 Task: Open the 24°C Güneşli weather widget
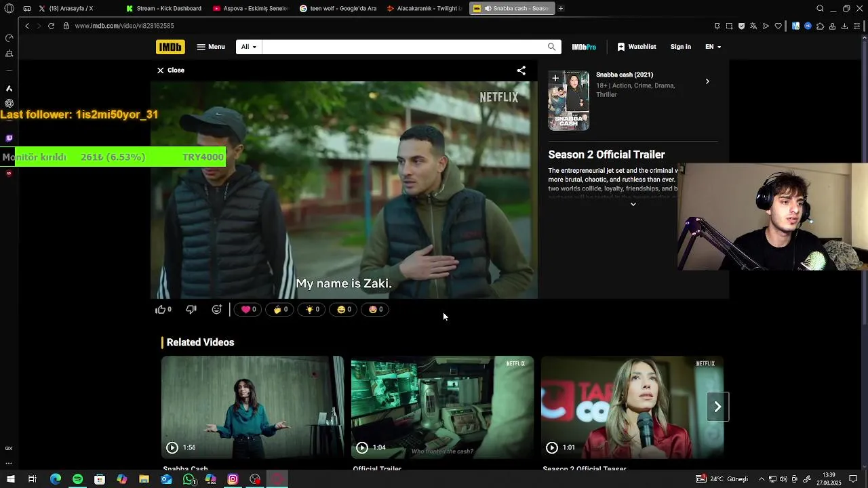pos(722,479)
